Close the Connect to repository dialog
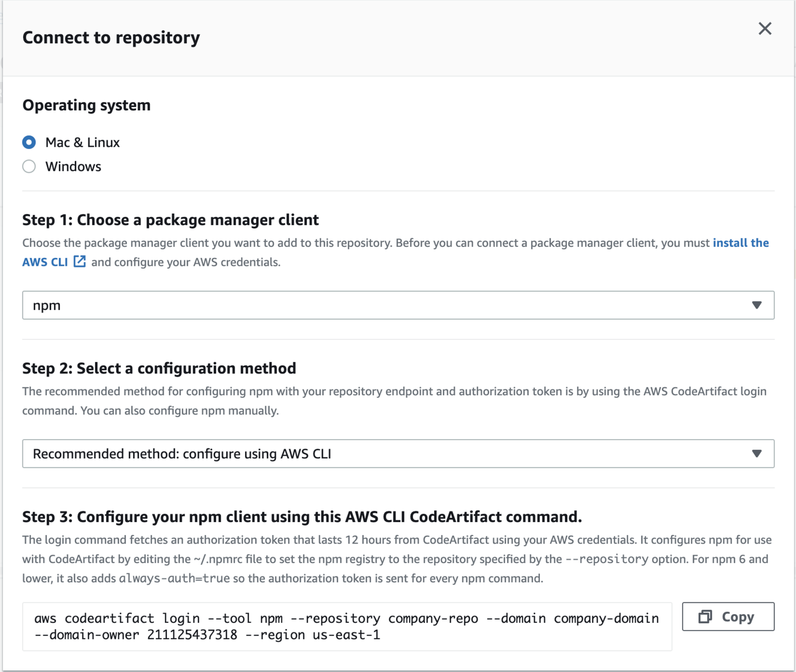 [765, 29]
